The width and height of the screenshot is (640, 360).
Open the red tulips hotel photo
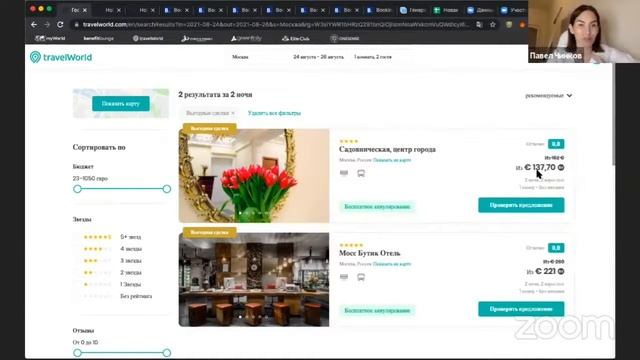pos(254,176)
